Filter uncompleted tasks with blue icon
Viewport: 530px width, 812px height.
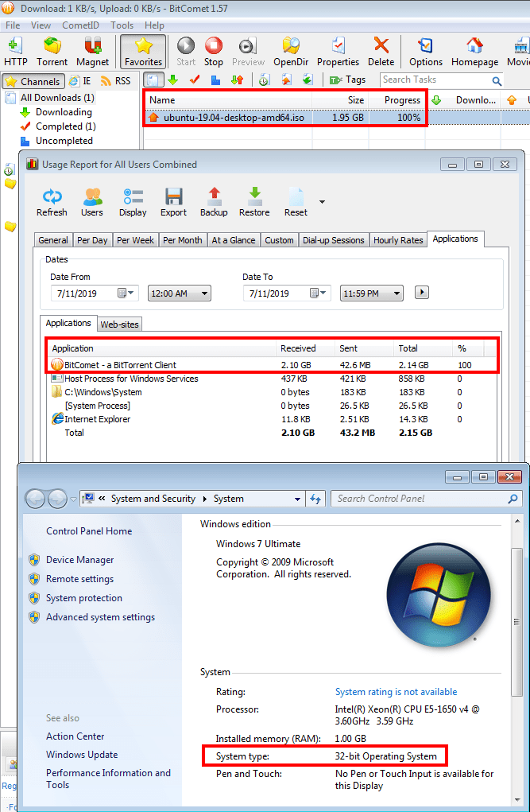[x=216, y=80]
